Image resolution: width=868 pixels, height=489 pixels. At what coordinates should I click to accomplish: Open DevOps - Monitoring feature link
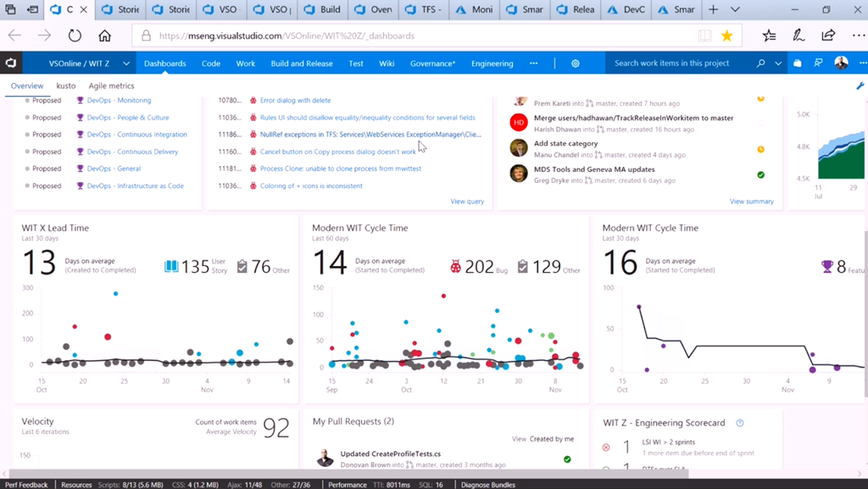[x=119, y=100]
